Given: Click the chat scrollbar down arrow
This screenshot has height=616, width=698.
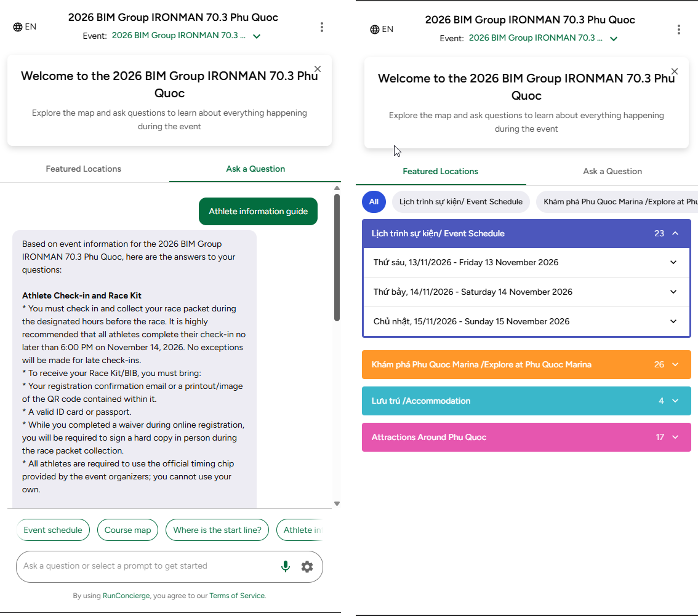Looking at the screenshot, I should click(337, 504).
